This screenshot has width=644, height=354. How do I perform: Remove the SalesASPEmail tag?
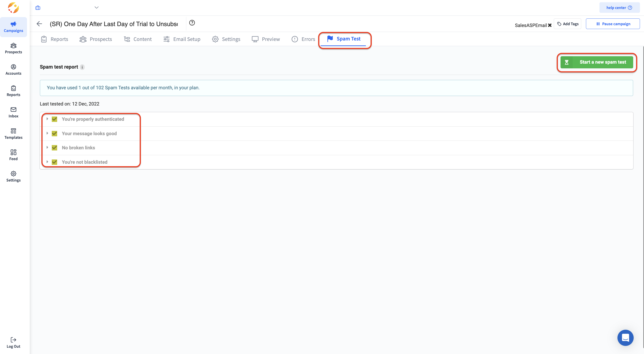pos(550,25)
